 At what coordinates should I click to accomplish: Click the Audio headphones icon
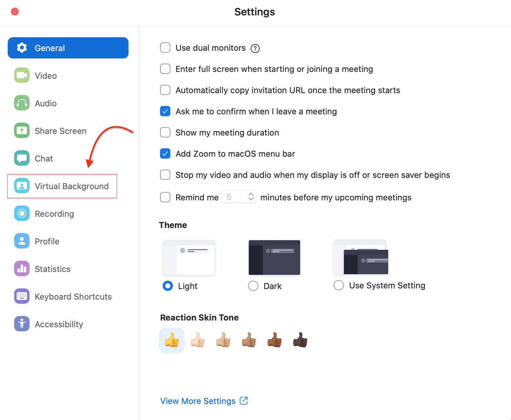pos(22,103)
